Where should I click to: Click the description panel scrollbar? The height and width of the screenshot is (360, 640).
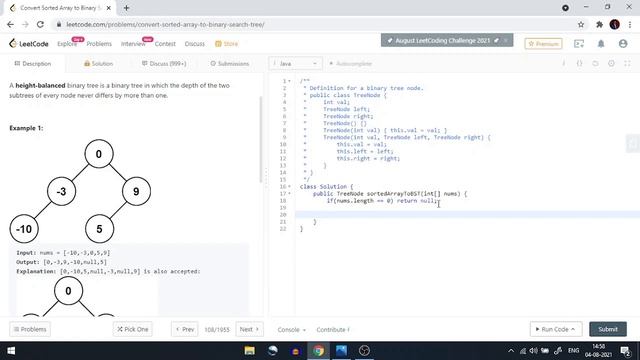260,139
